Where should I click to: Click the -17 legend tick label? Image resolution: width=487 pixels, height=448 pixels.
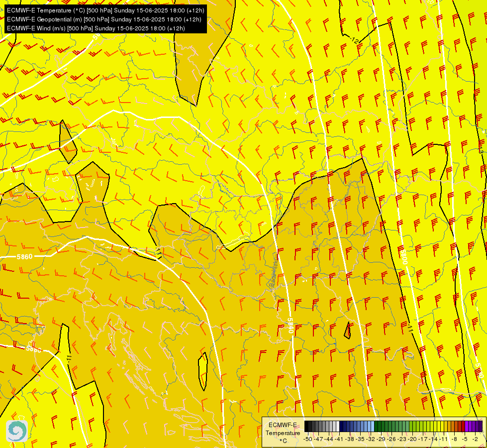[424, 439]
